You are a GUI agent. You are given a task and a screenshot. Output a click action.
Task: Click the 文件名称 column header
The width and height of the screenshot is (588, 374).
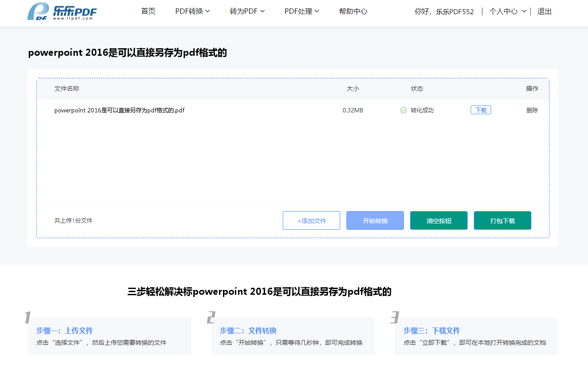(x=67, y=89)
